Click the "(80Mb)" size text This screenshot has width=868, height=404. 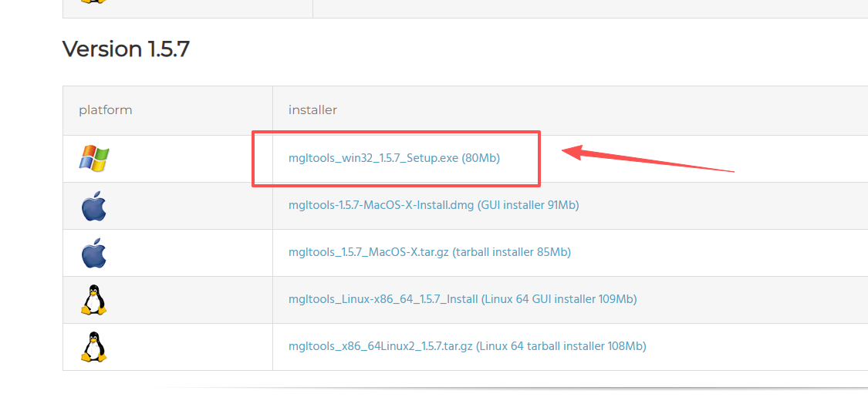point(481,158)
